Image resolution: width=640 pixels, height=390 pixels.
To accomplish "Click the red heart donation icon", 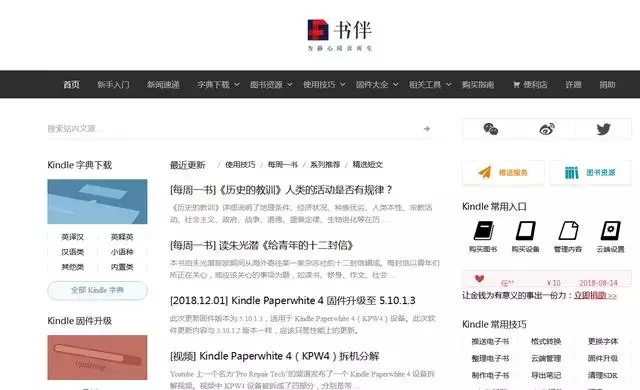I will [x=480, y=279].
